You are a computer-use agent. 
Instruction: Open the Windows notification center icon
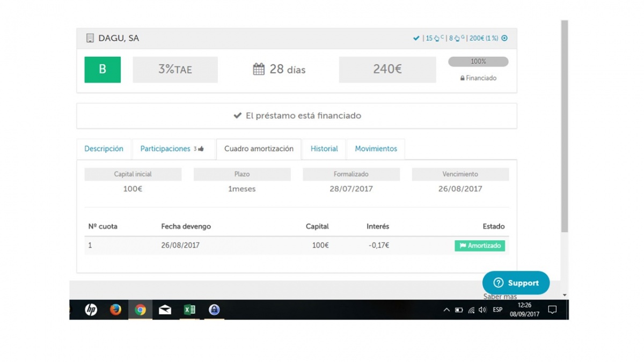click(552, 309)
